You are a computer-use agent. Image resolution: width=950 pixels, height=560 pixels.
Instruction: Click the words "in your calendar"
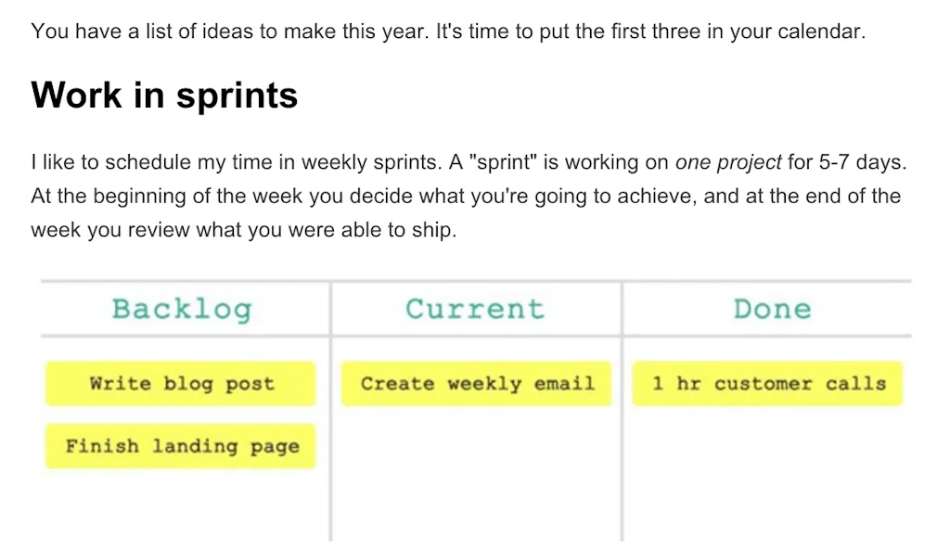click(798, 32)
